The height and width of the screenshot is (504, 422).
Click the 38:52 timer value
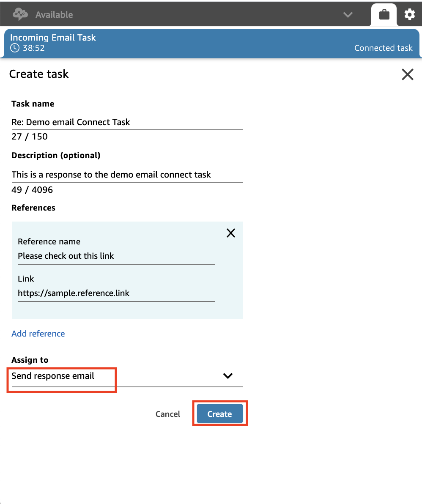pos(33,48)
